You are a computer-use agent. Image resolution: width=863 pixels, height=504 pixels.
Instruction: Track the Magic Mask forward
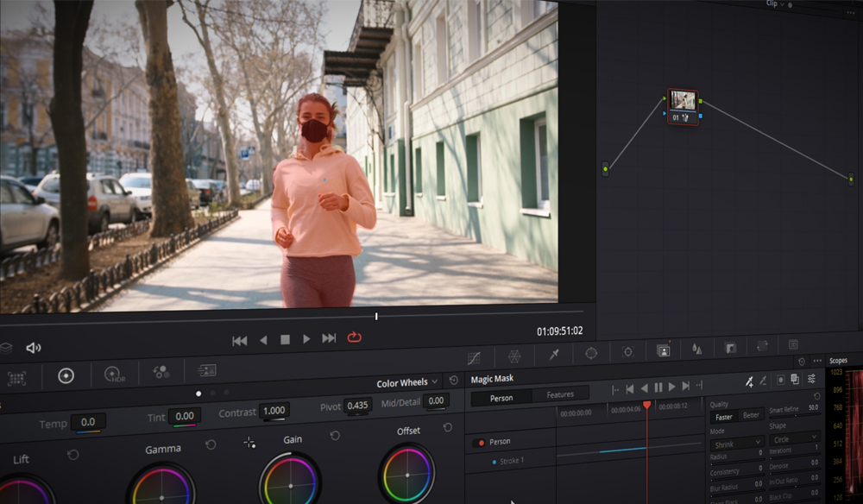(672, 387)
